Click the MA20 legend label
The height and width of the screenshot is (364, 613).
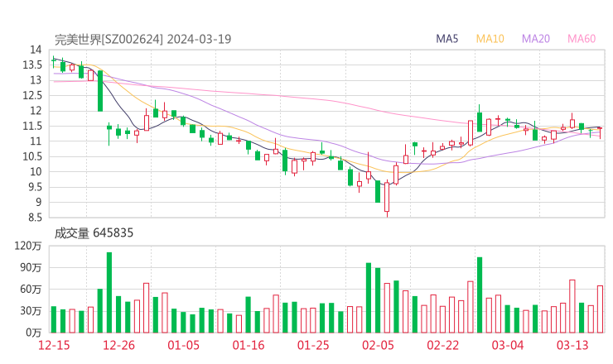pos(536,39)
